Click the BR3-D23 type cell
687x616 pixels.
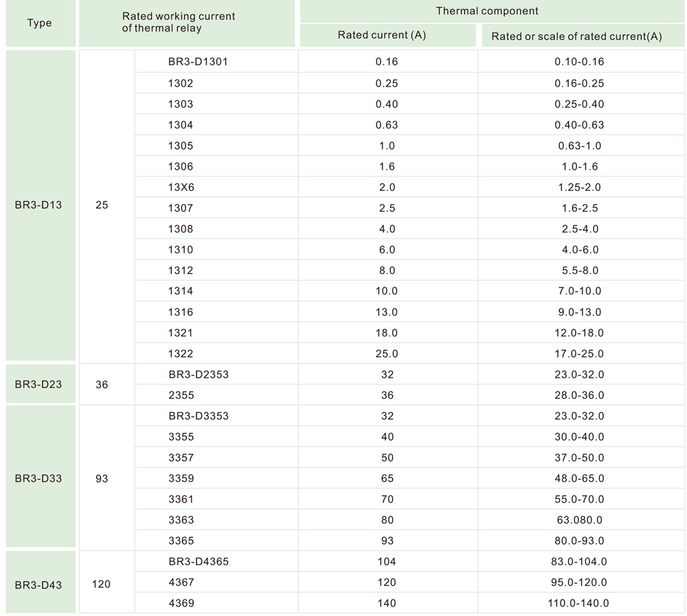41,385
